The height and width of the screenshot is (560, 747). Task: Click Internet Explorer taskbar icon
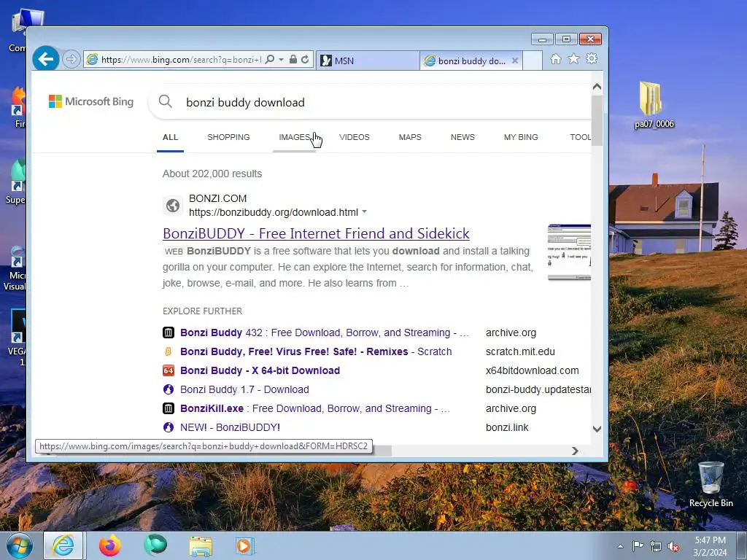(63, 545)
